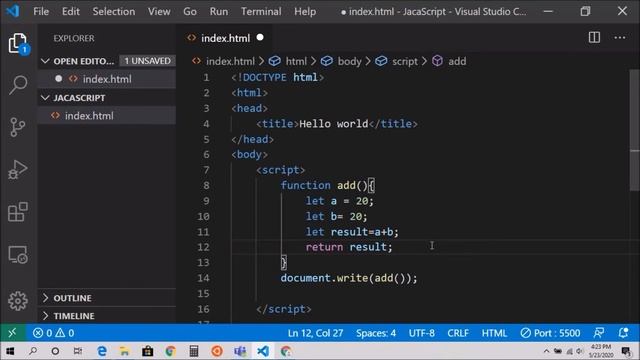The width and height of the screenshot is (640, 360).
Task: Click index.html breadcrumb segment
Action: pyautogui.click(x=230, y=61)
